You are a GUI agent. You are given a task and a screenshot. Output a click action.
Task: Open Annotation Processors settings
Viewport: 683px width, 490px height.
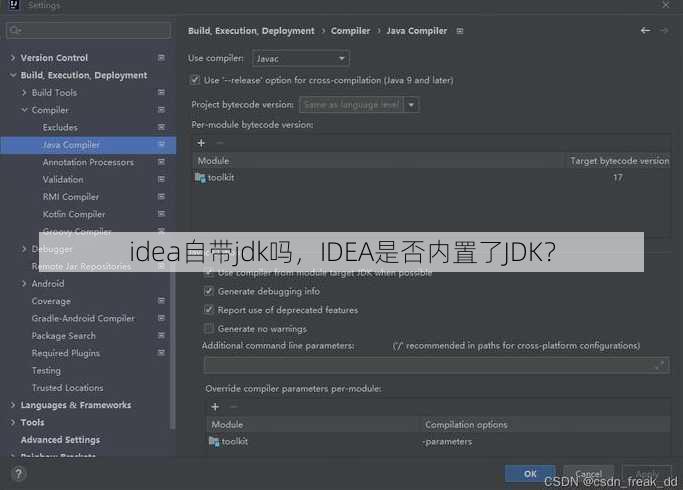click(88, 162)
